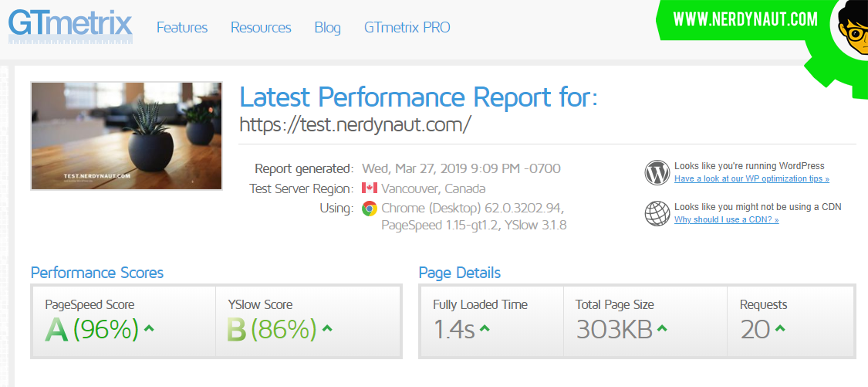868x387 pixels.
Task: Click the Page Details heading
Action: click(x=460, y=273)
